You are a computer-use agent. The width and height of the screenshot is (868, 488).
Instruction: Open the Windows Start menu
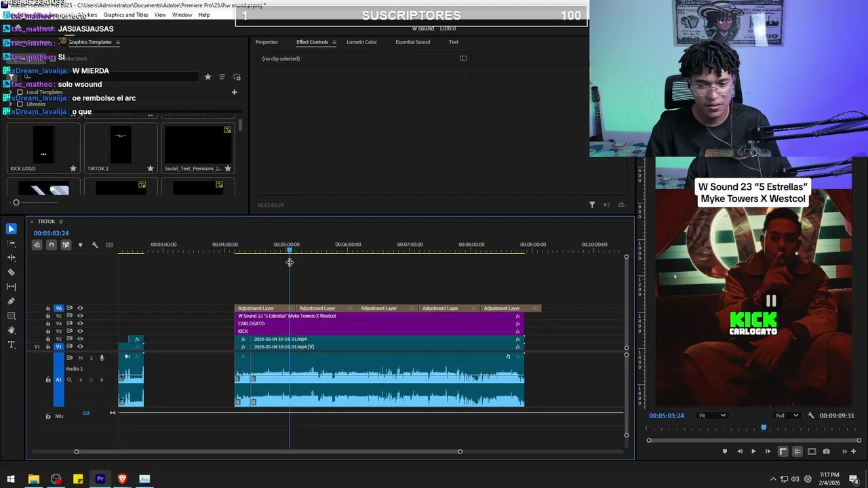click(x=11, y=479)
